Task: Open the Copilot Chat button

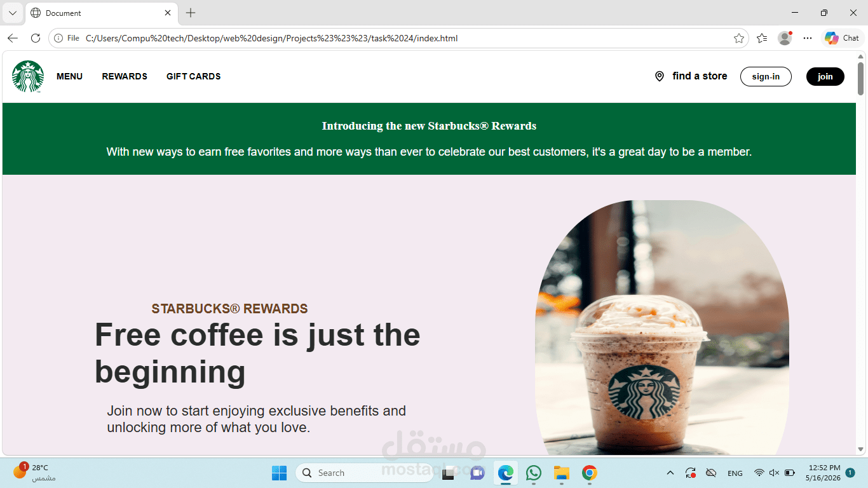Action: [x=842, y=38]
